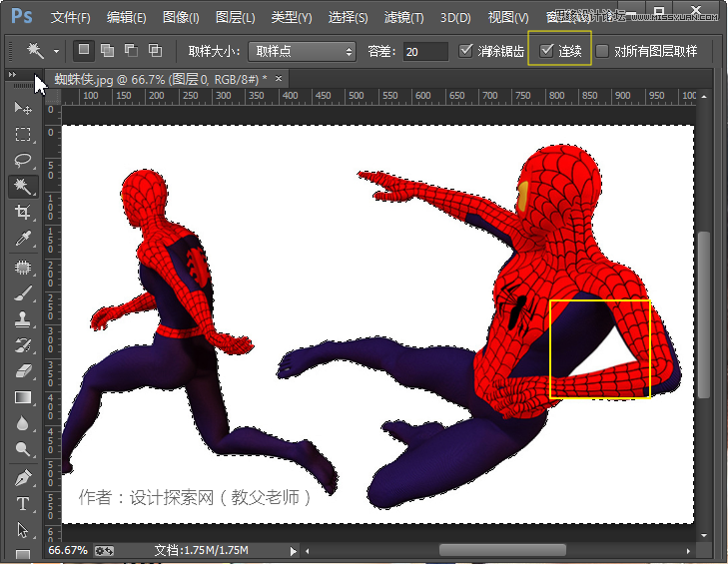Select the Eraser tool

(x=23, y=371)
